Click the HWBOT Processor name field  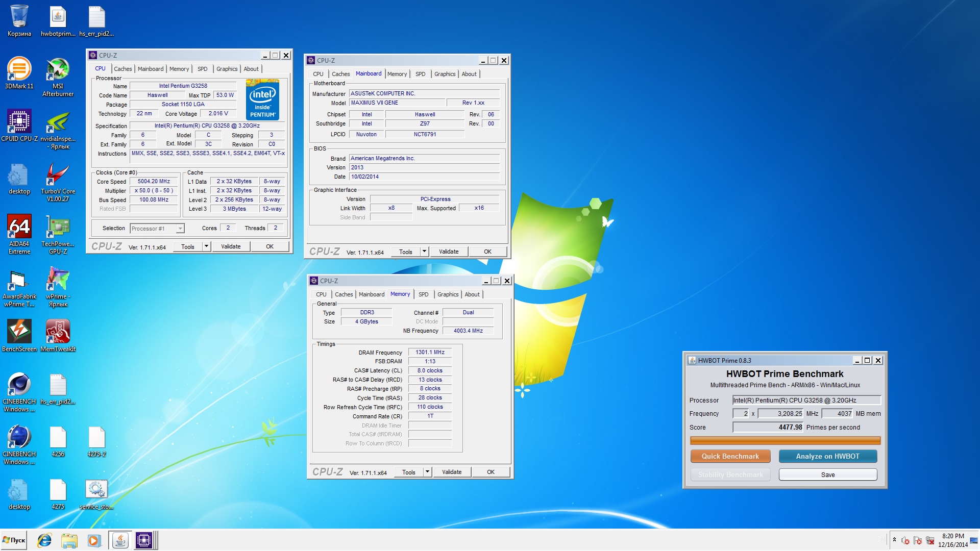pyautogui.click(x=806, y=400)
